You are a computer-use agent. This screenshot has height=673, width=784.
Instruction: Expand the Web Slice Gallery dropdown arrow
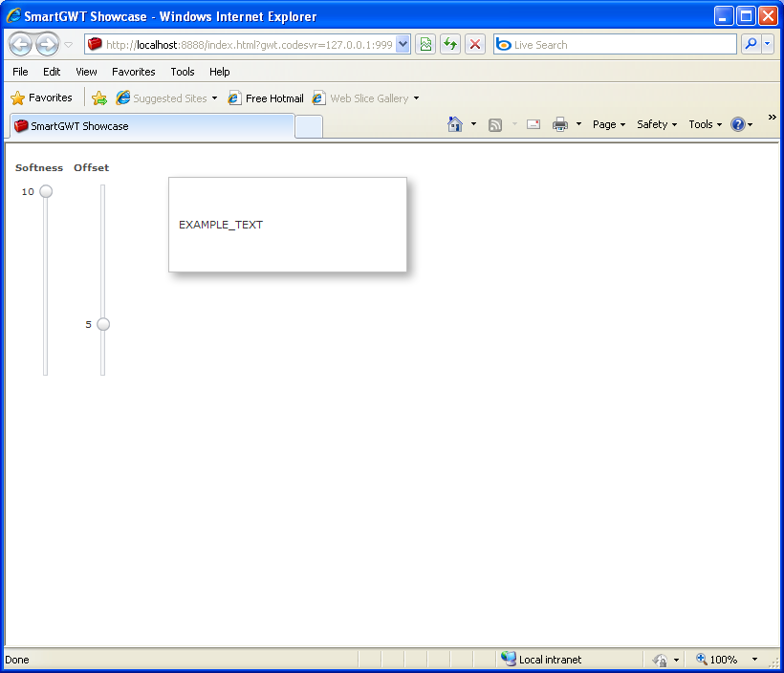point(417,98)
